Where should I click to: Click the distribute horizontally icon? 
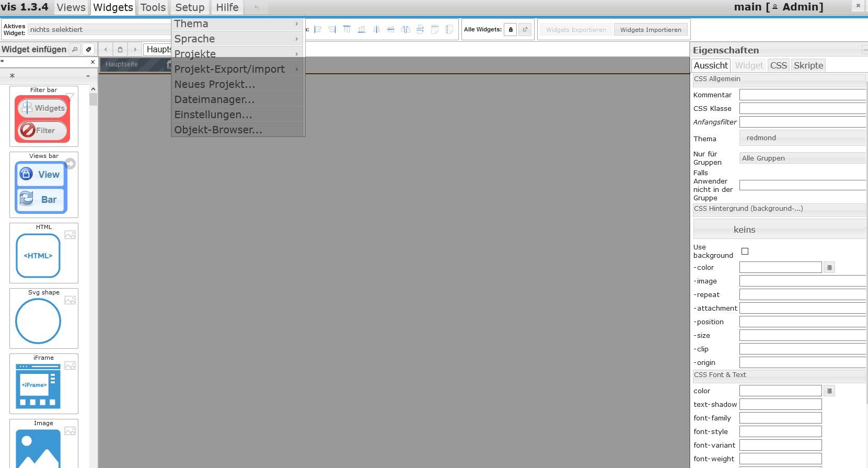coord(406,30)
